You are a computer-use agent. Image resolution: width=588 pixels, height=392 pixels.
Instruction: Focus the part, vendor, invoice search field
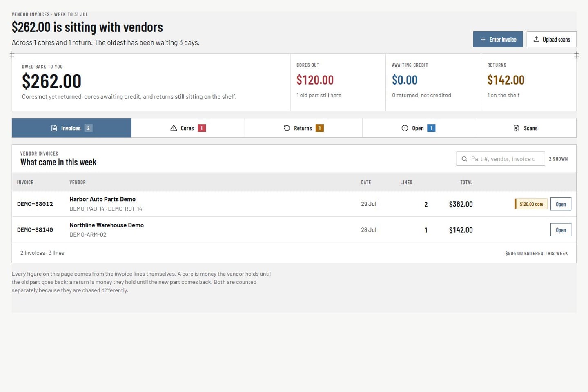[501, 159]
